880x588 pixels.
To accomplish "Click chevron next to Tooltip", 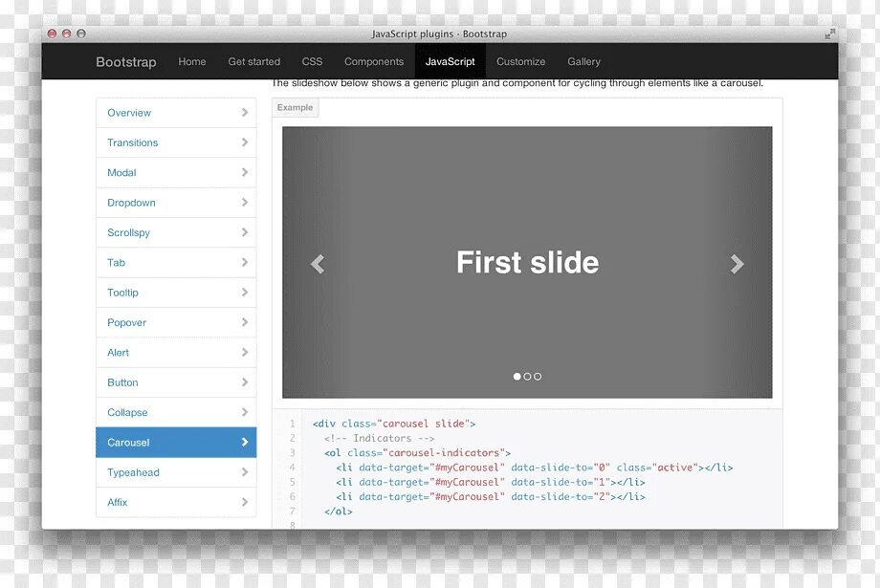I will coord(245,293).
